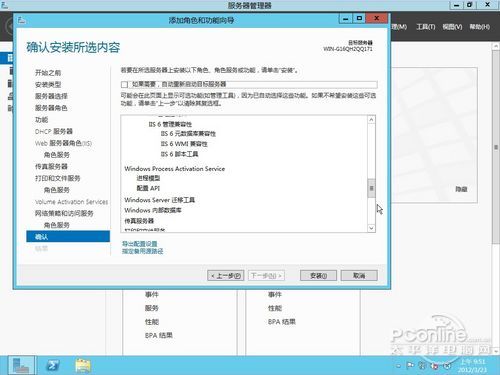Close the 服务器管理器 main window
The width and height of the screenshot is (500, 375).
[x=487, y=5]
